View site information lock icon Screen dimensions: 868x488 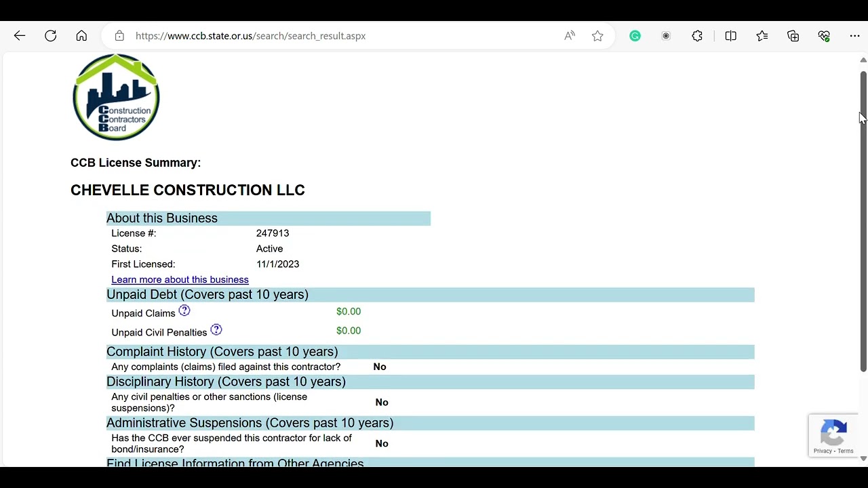click(119, 36)
